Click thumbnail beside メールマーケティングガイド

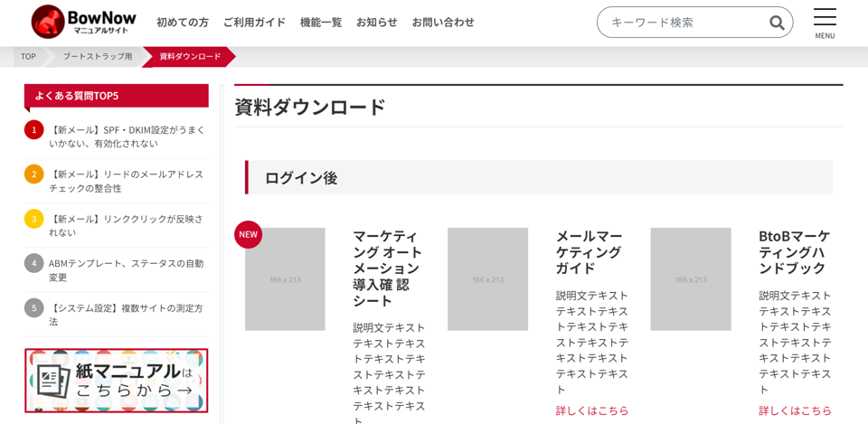[487, 279]
